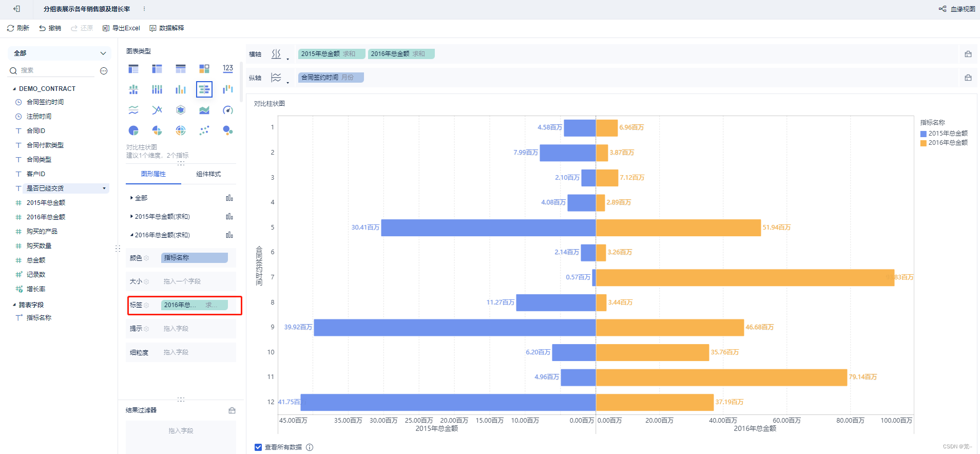Toggle the 查看所有数据 checkbox

tap(258, 447)
